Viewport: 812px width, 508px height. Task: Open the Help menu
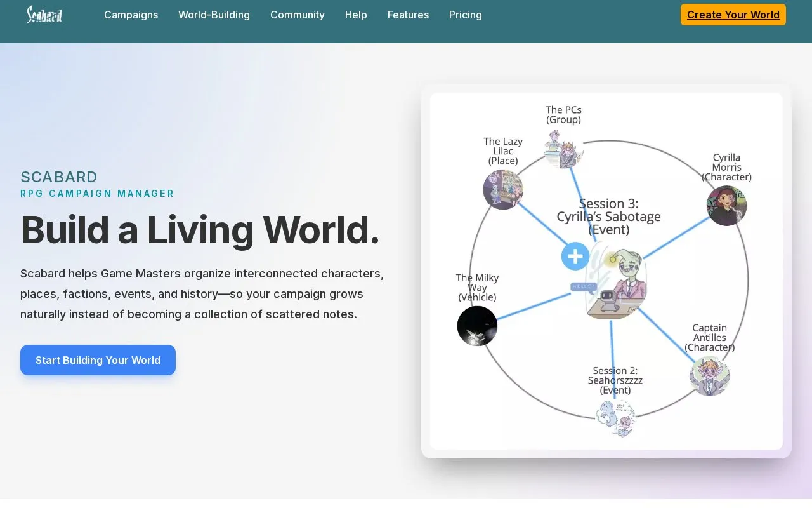[356, 15]
